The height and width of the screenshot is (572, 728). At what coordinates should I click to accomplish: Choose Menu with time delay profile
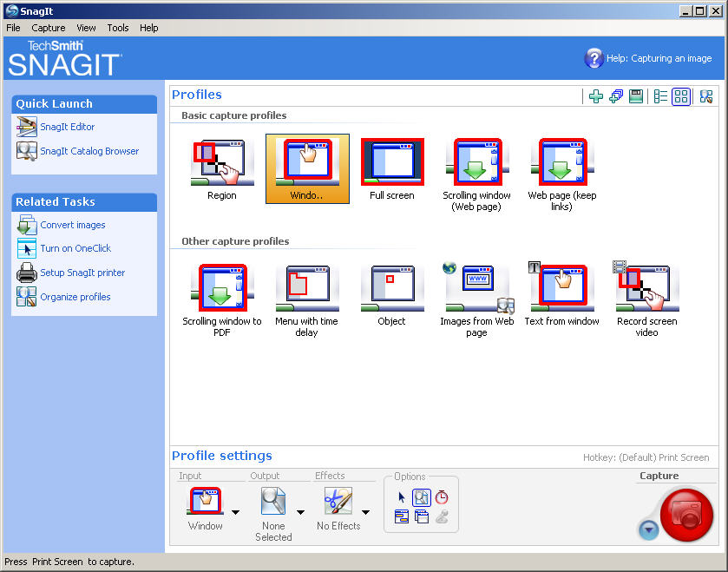point(306,301)
